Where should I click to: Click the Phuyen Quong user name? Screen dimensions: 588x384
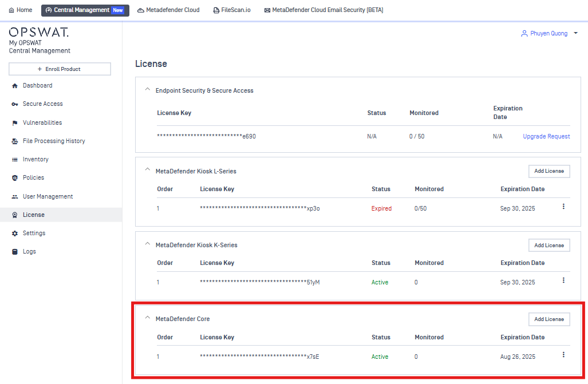548,34
